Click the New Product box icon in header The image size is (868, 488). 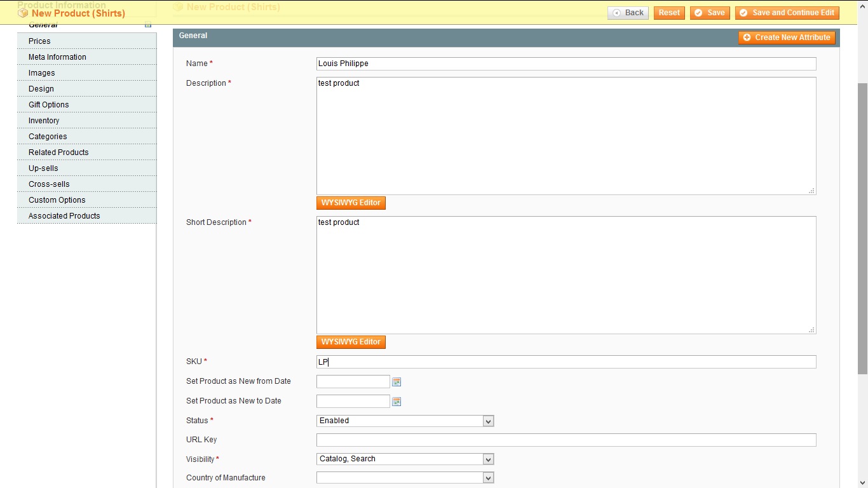(x=24, y=13)
